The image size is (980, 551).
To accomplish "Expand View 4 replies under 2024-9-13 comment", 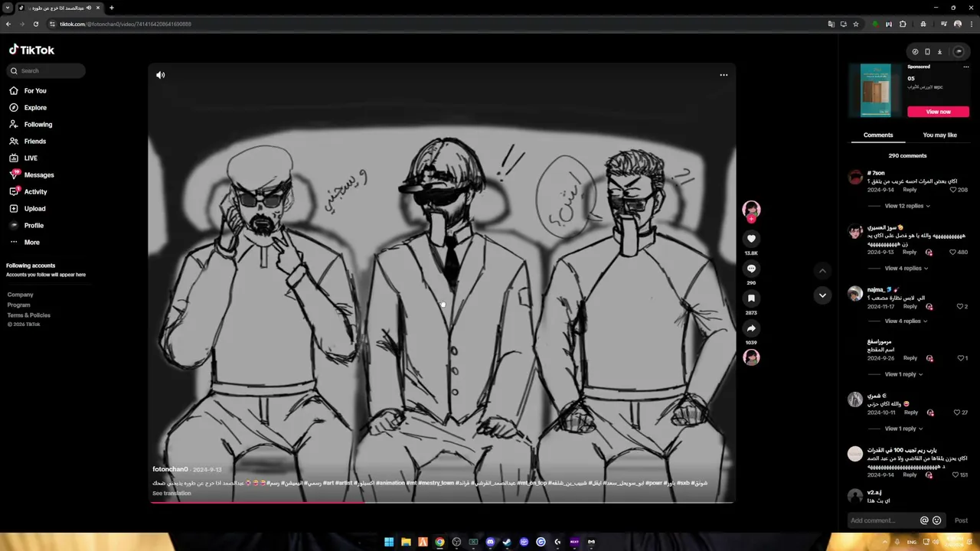I will click(906, 269).
